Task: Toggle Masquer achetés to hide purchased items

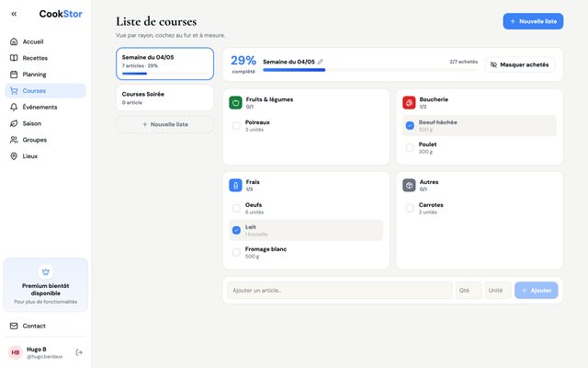Action: coord(519,64)
